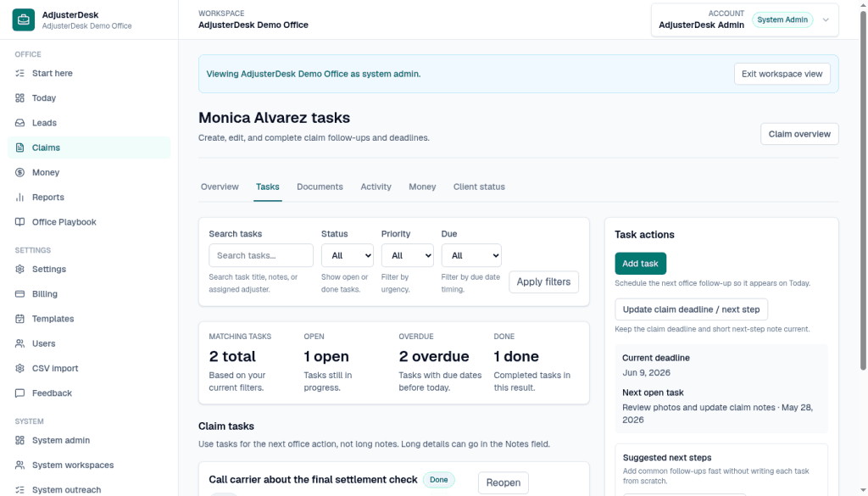
Task: Open the account menu chevron
Action: (826, 20)
